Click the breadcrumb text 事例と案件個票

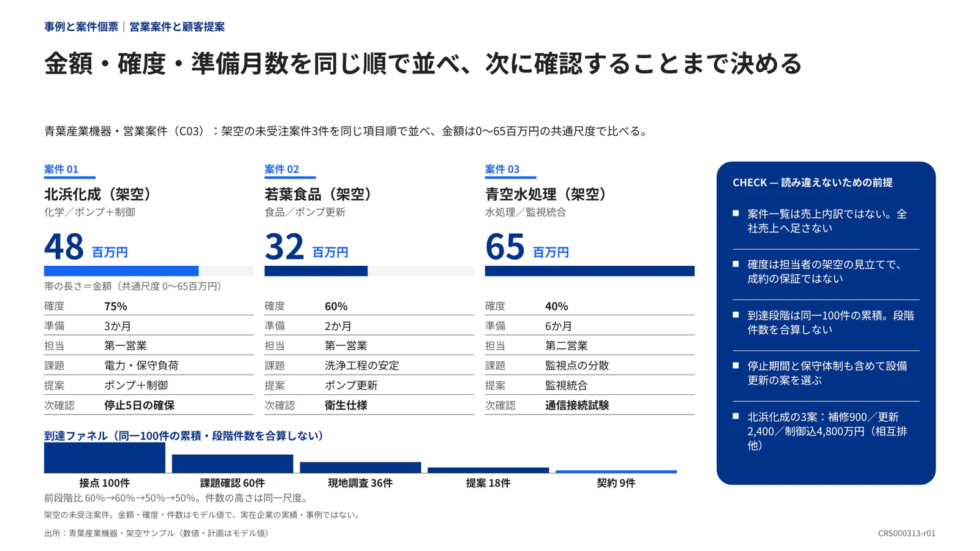pyautogui.click(x=81, y=26)
